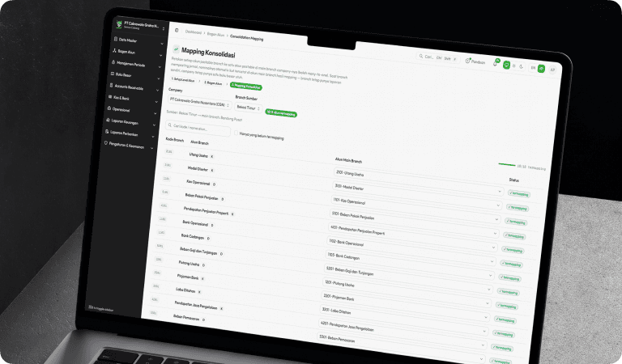Expand the Laporan Perbankan chevron

pyautogui.click(x=153, y=137)
